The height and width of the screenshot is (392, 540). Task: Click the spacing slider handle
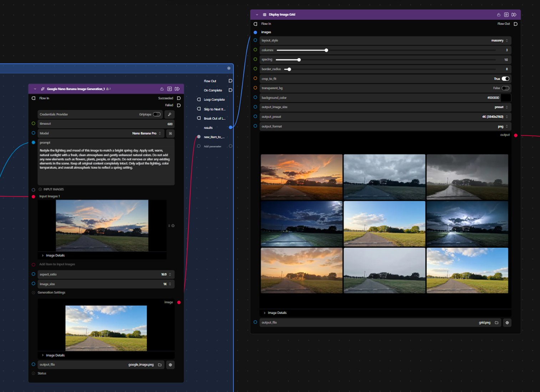click(x=299, y=60)
